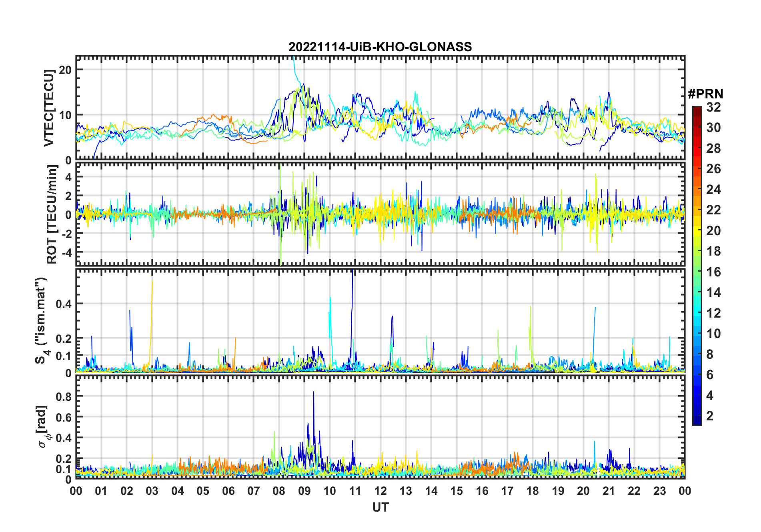Click colorbar tick label 2
The height and width of the screenshot is (532, 761).
710,416
